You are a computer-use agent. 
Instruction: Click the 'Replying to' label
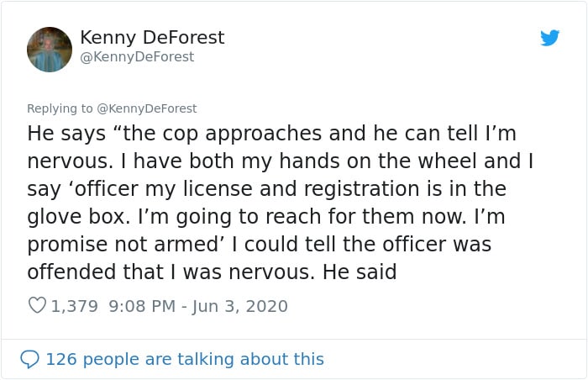click(x=60, y=108)
